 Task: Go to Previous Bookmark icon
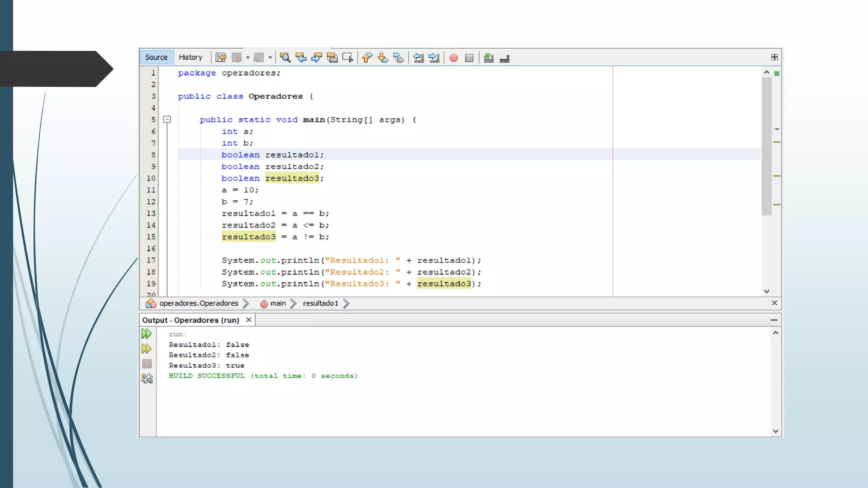click(367, 58)
